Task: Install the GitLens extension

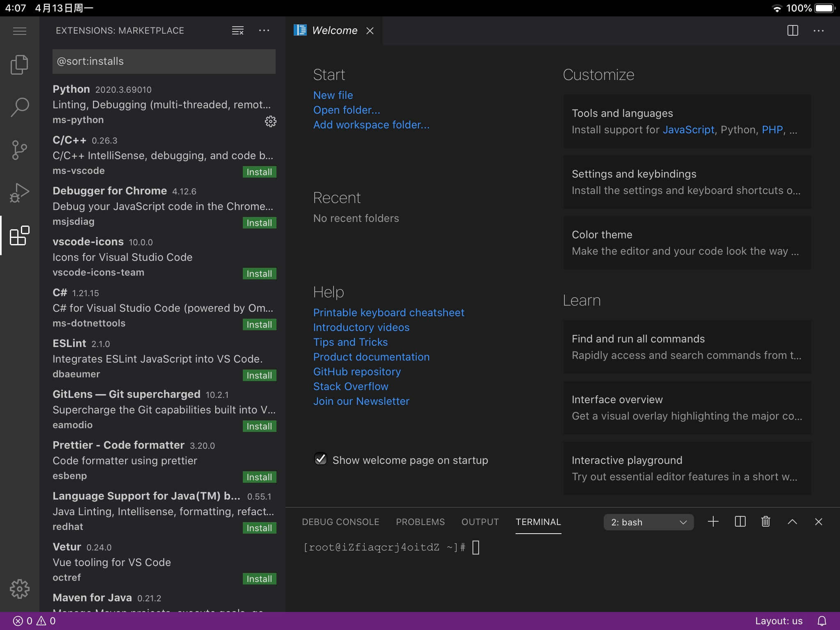Action: [x=259, y=426]
